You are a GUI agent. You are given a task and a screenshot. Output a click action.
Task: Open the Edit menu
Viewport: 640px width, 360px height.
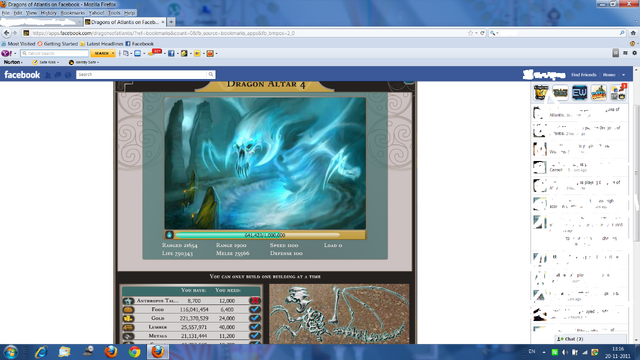point(18,13)
